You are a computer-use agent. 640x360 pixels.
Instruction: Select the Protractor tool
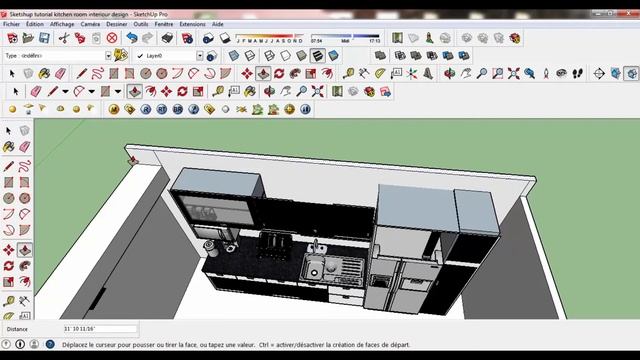pyautogui.click(x=380, y=73)
